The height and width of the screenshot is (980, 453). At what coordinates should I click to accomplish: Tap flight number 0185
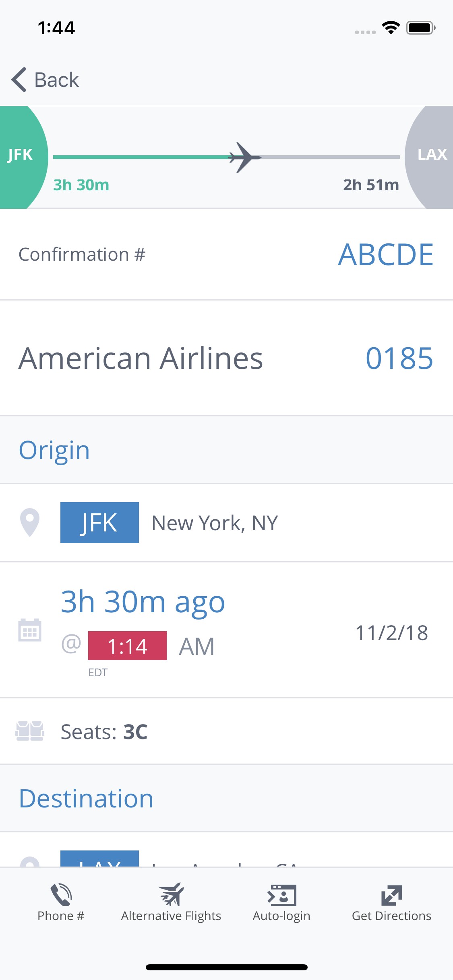tap(399, 358)
